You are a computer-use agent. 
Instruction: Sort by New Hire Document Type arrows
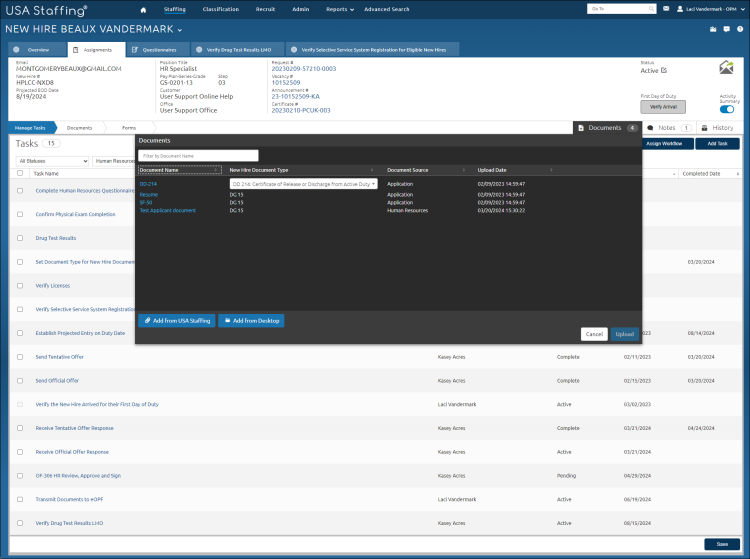(x=372, y=170)
